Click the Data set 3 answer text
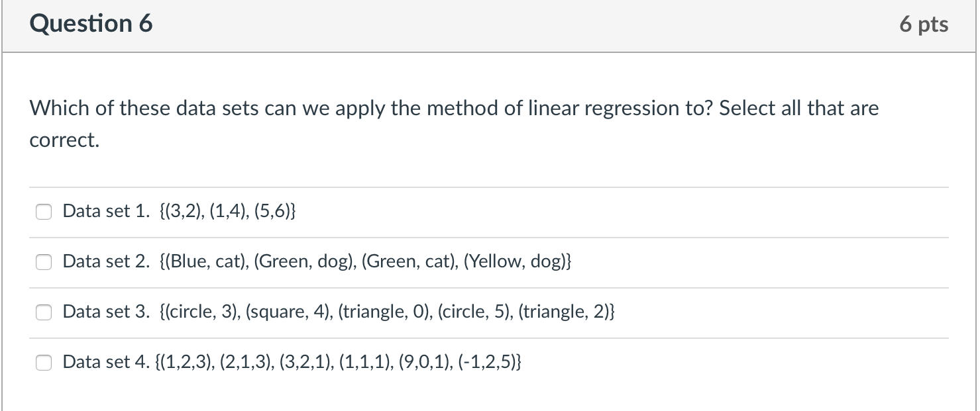The width and height of the screenshot is (980, 411). pos(339,312)
